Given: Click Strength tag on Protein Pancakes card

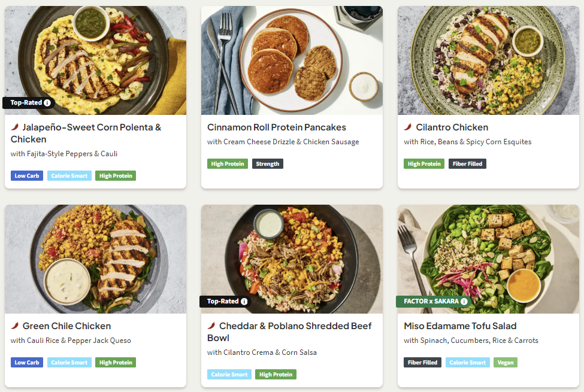Looking at the screenshot, I should pos(267,164).
